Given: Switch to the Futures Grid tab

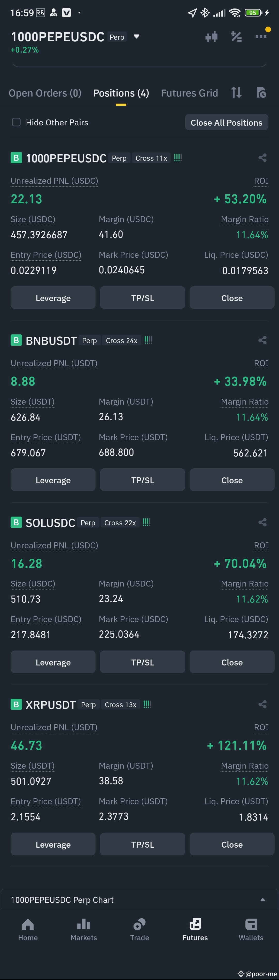Looking at the screenshot, I should pos(189,93).
